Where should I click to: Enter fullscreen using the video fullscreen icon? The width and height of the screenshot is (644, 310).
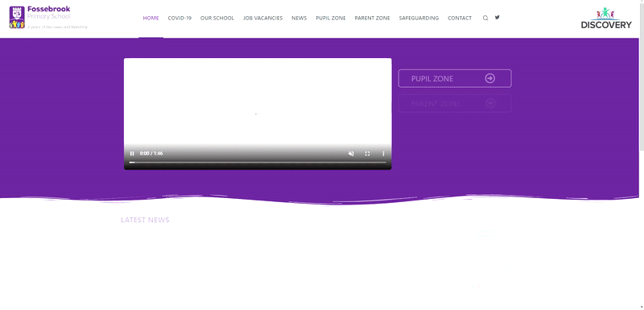pyautogui.click(x=368, y=154)
